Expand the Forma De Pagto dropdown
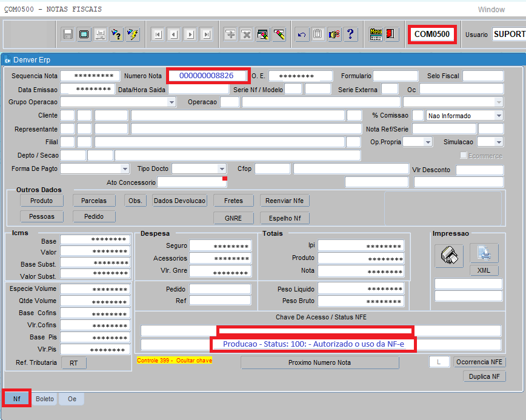Viewport: 526px width, 420px height. (125, 168)
